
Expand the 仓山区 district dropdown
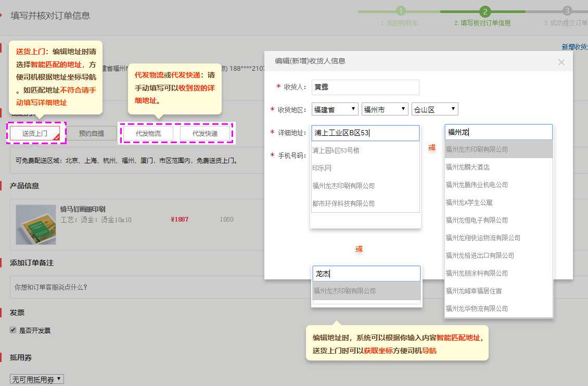pos(435,109)
